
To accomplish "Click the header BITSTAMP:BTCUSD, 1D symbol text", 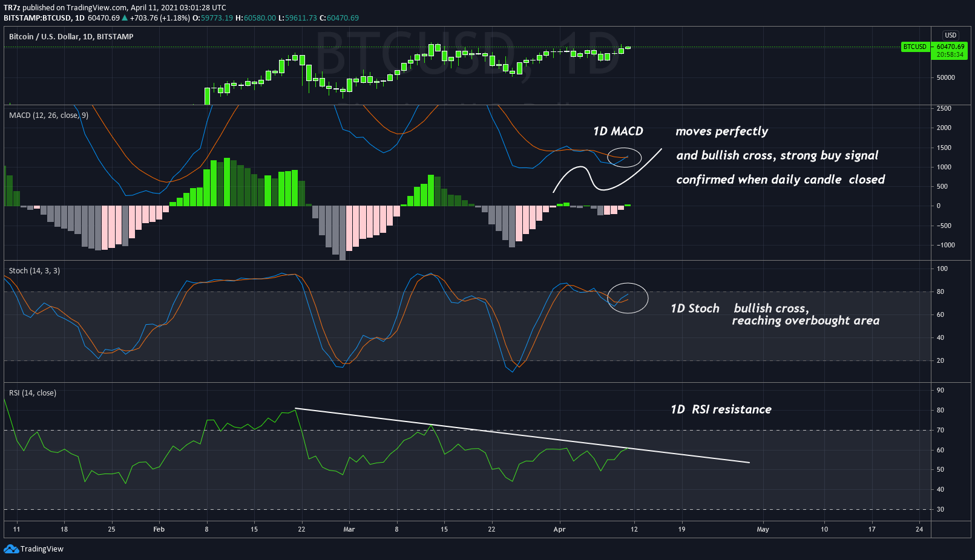I will click(44, 18).
